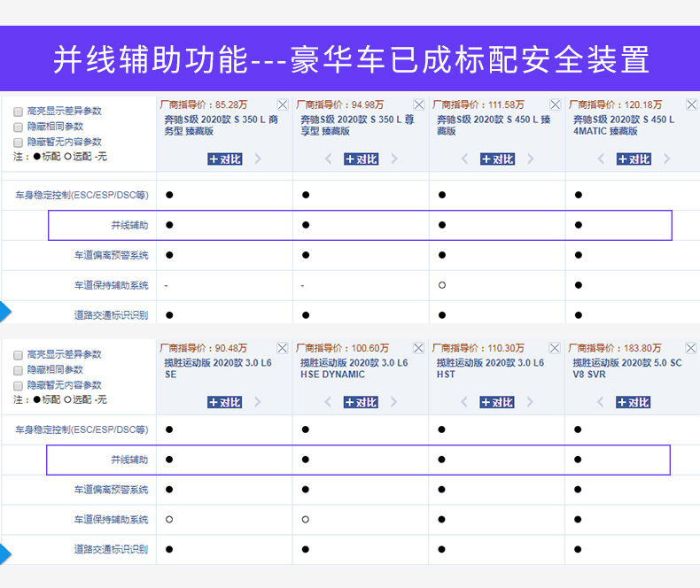Remove the 110.30万 揽胜运动版 HST column
This screenshot has height=588, width=700.
tap(556, 349)
